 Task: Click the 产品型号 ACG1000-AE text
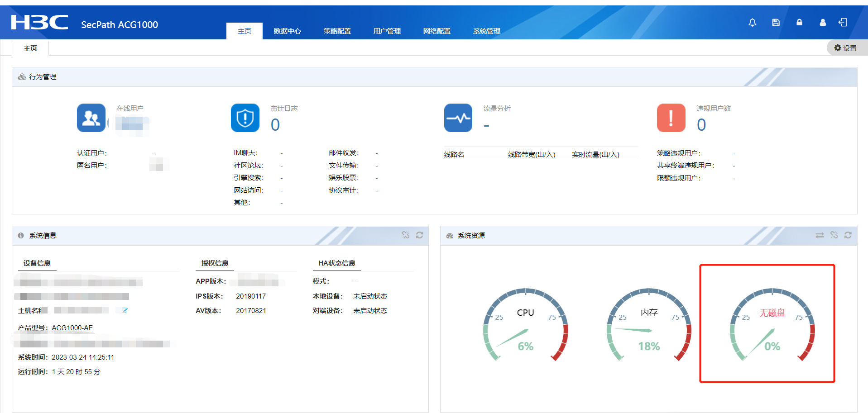coord(72,328)
